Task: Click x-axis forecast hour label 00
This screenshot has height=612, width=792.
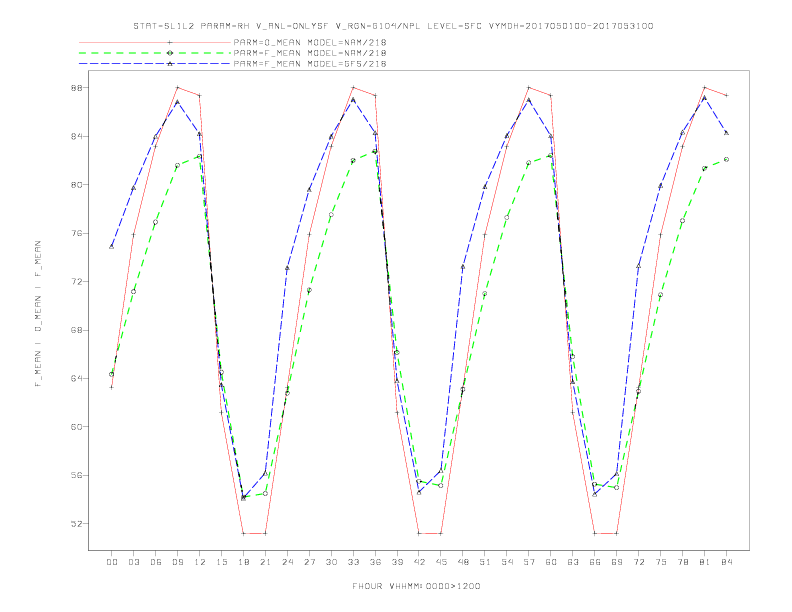Action: coord(112,562)
